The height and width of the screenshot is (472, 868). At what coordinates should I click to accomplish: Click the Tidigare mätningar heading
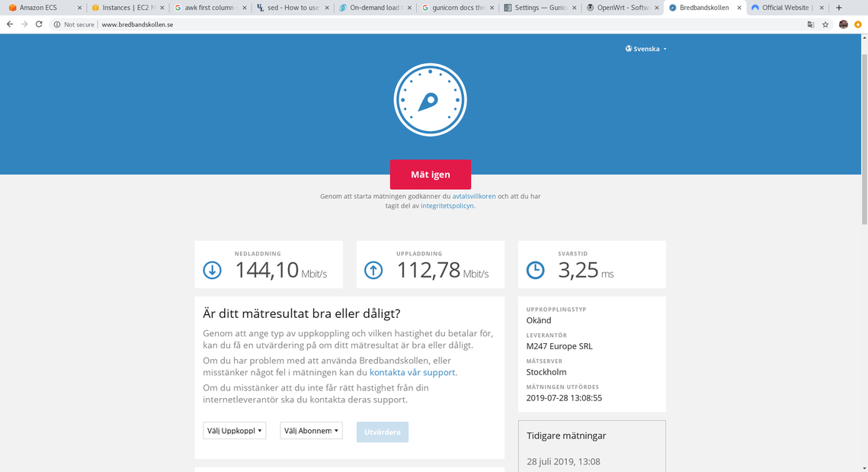[x=566, y=435]
